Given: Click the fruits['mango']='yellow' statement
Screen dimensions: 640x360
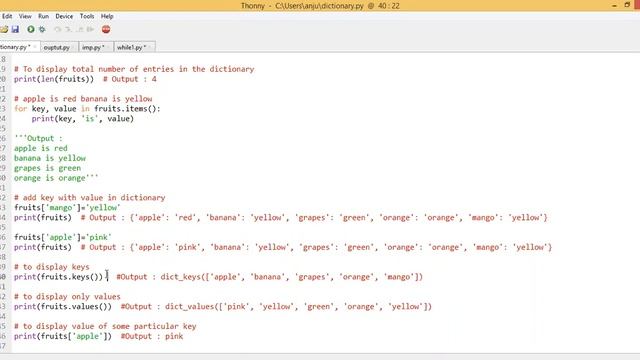Looking at the screenshot, I should click(x=67, y=207).
